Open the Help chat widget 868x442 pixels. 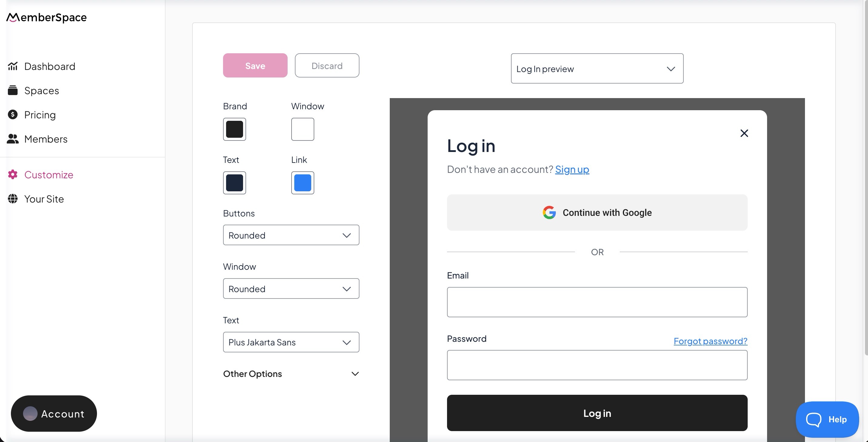[826, 419]
